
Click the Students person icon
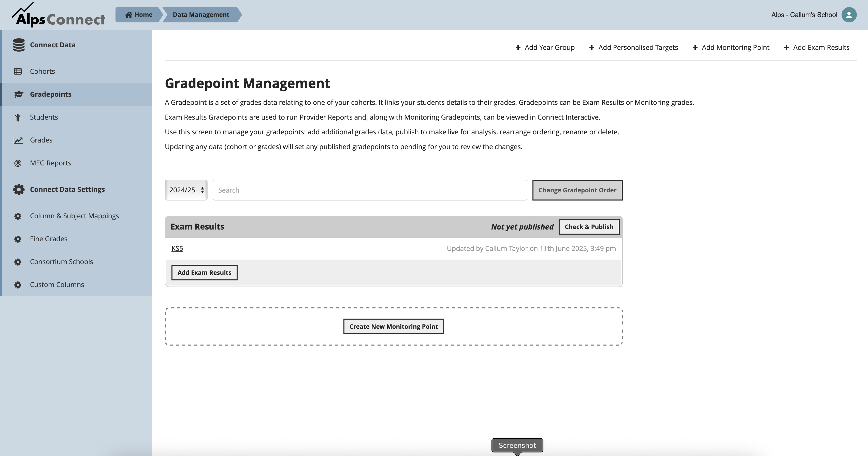click(18, 117)
